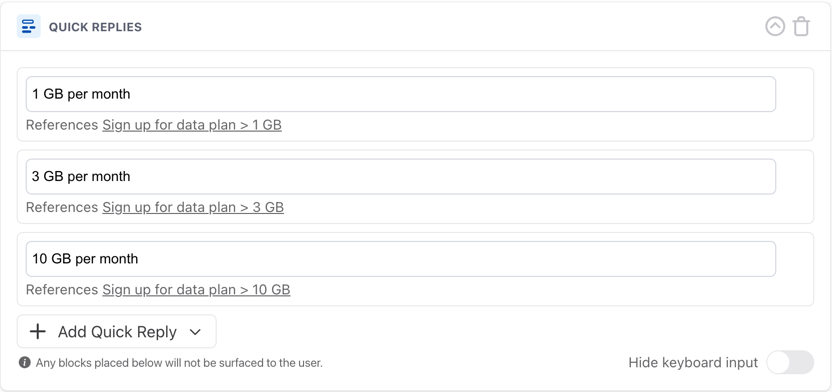Click the info icon next to the blocks notice
Viewport: 832px width, 392px height.
(x=24, y=362)
